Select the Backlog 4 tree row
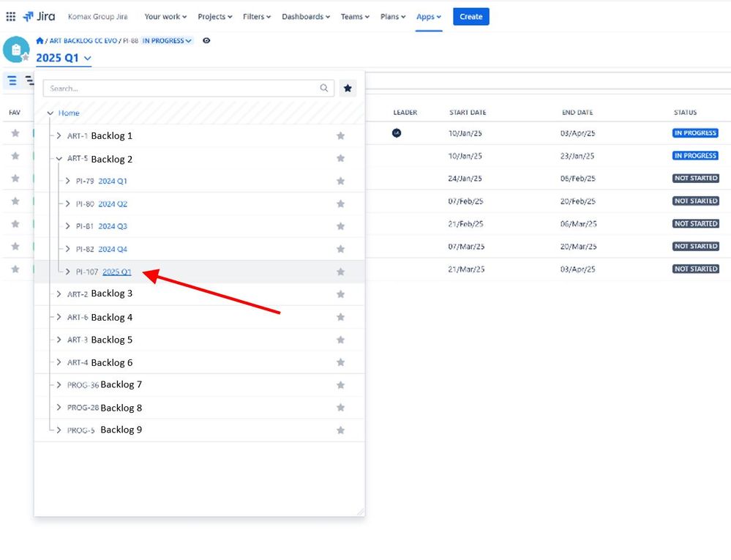Image resolution: width=731 pixels, height=560 pixels. point(200,317)
